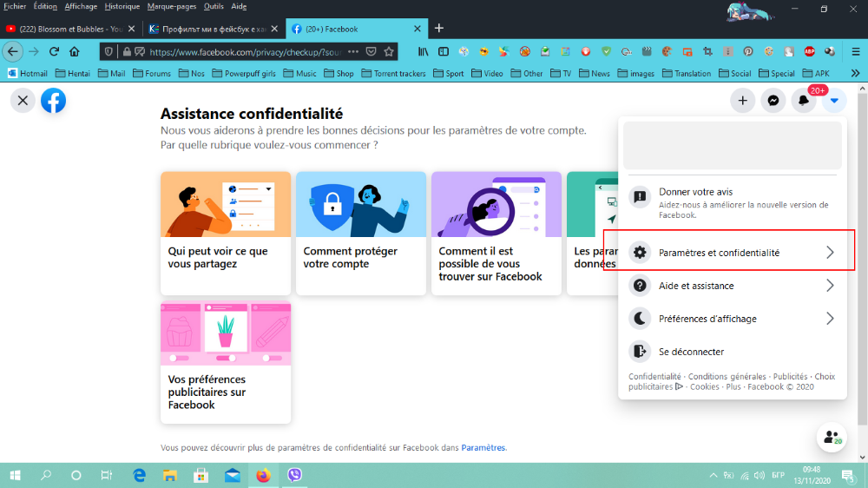
Task: Open the Firefox hamburger menu
Action: click(x=855, y=51)
